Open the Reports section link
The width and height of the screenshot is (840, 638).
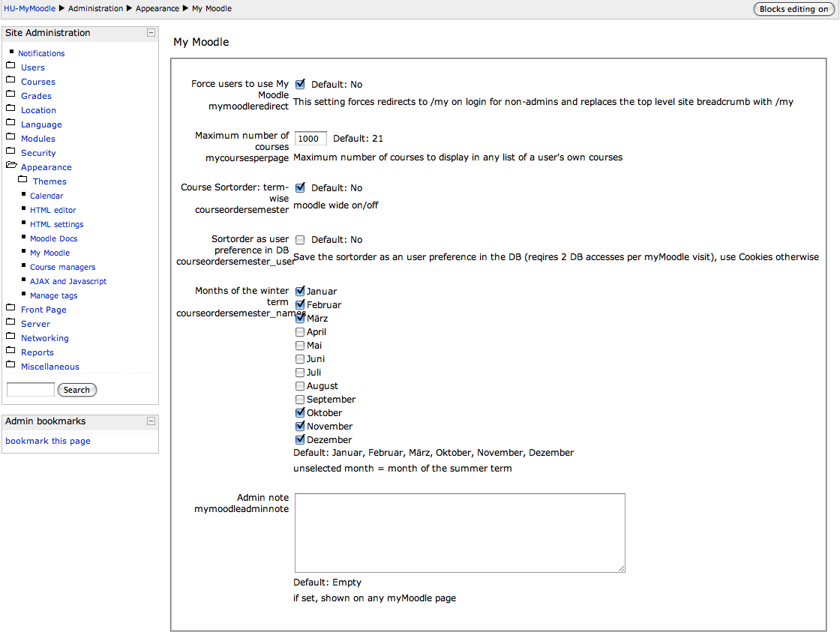37,352
